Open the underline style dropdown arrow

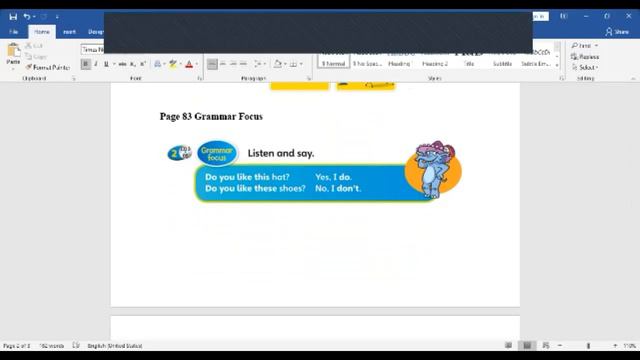point(114,64)
